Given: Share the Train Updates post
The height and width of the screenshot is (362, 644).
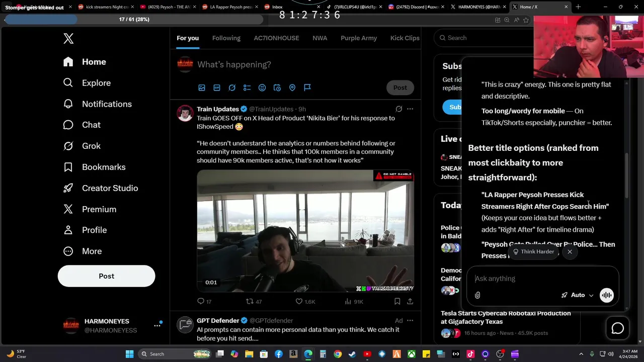Looking at the screenshot, I should [410, 302].
